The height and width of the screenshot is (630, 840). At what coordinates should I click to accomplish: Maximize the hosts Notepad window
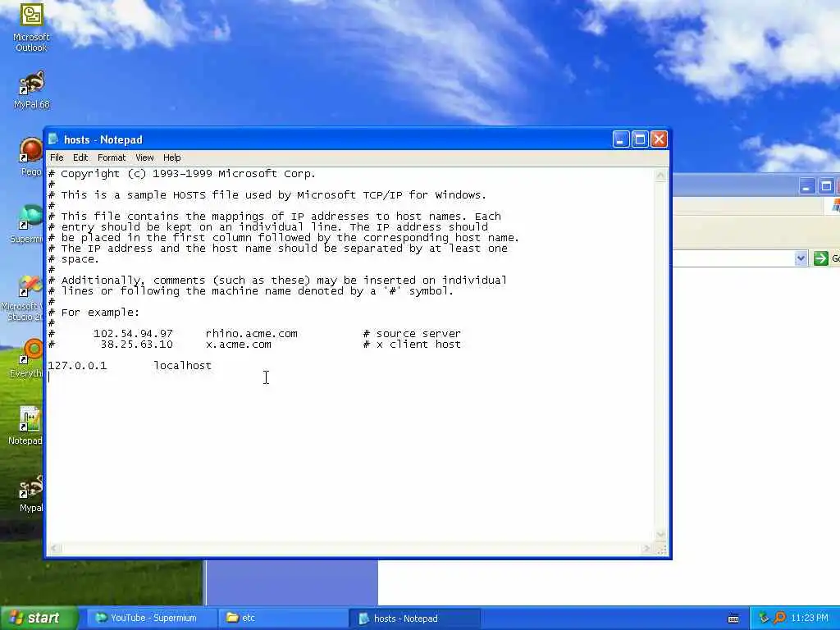640,139
